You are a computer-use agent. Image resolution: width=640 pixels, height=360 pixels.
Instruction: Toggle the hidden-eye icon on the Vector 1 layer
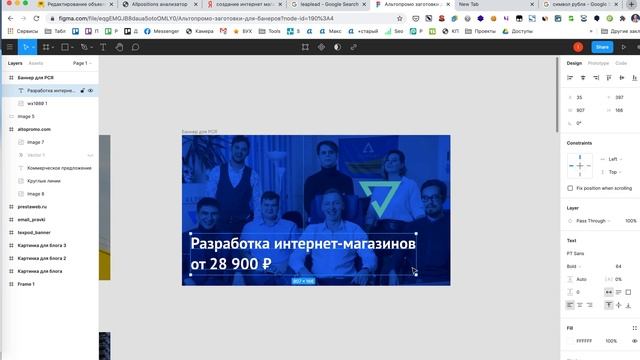(91, 155)
